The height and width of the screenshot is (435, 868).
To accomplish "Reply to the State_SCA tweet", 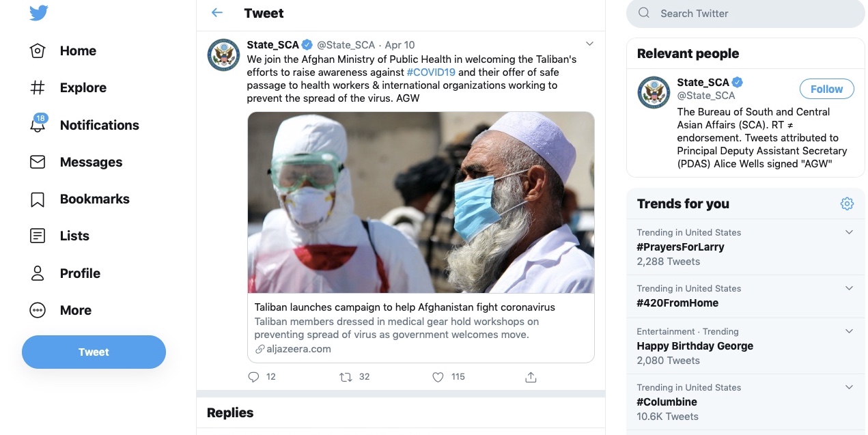I will coord(253,377).
